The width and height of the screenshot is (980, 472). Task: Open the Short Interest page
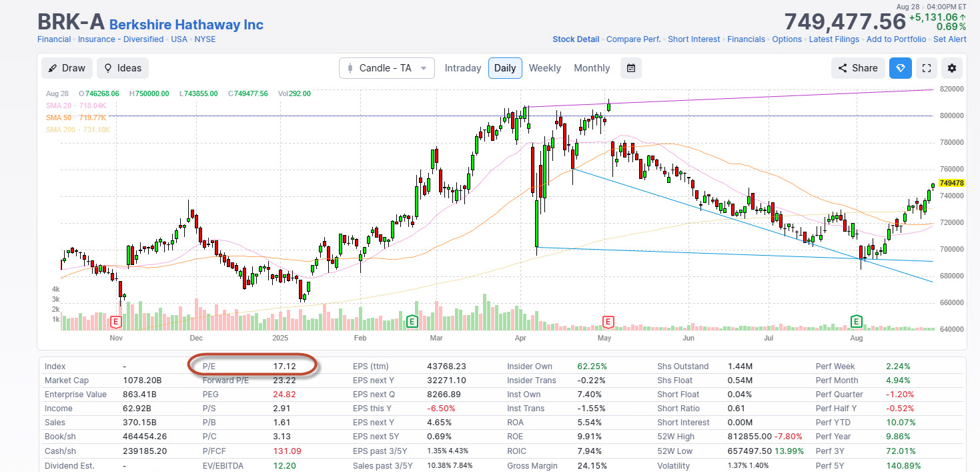coord(694,39)
